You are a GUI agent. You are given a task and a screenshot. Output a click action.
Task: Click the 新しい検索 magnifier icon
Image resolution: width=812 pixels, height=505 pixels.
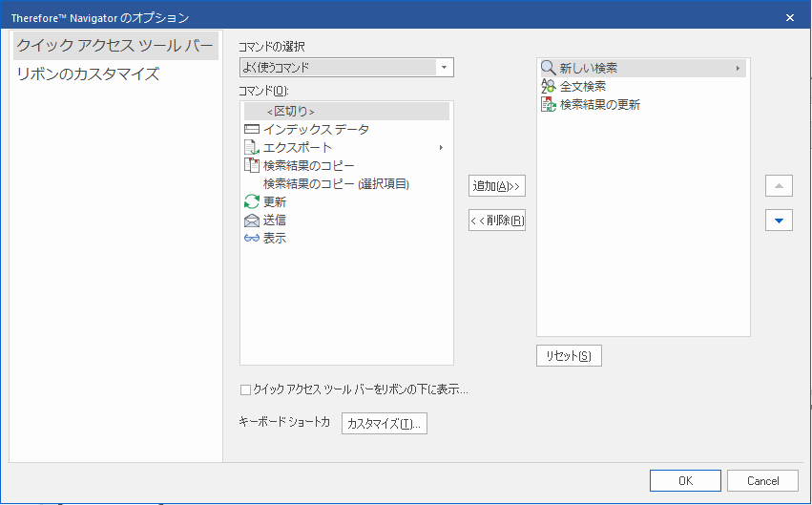(549, 68)
